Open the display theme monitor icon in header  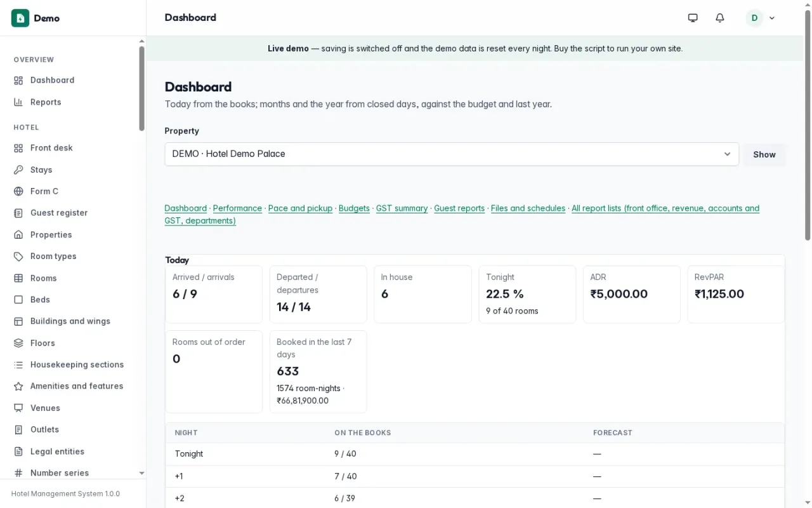tap(693, 18)
